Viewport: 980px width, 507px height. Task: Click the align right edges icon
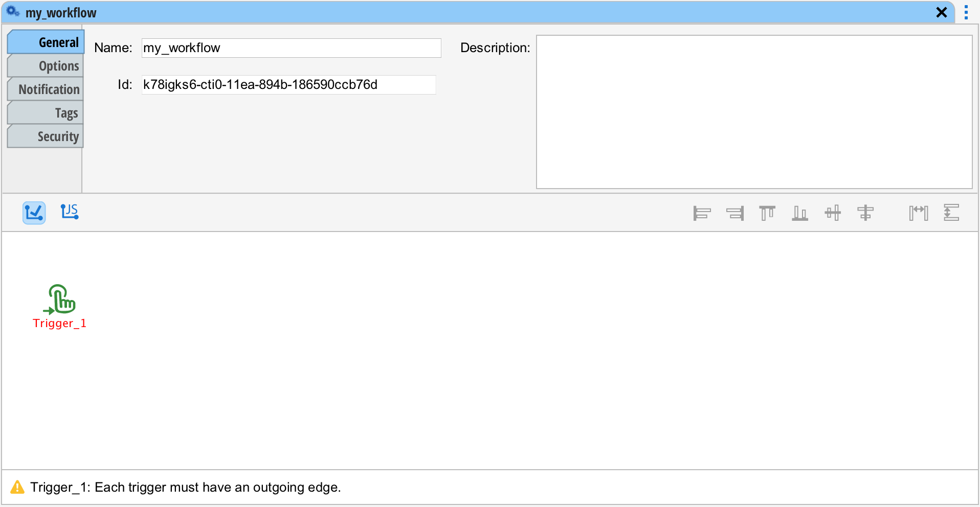tap(734, 213)
